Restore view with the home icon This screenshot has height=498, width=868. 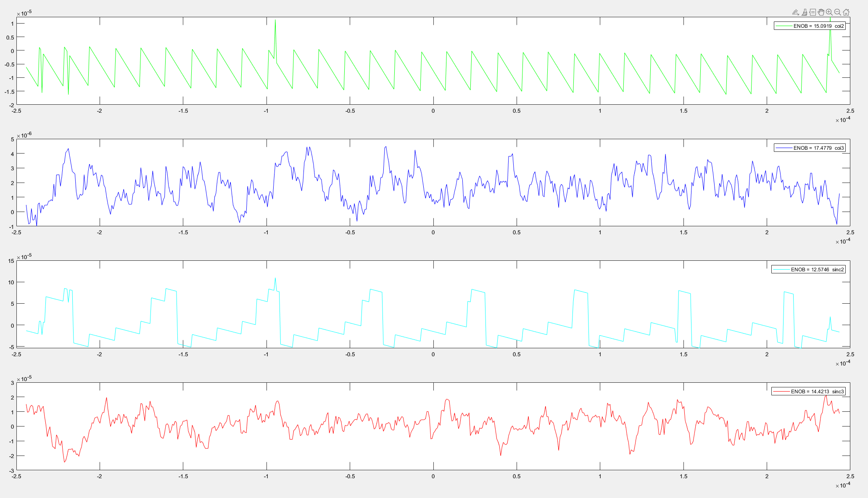click(846, 12)
